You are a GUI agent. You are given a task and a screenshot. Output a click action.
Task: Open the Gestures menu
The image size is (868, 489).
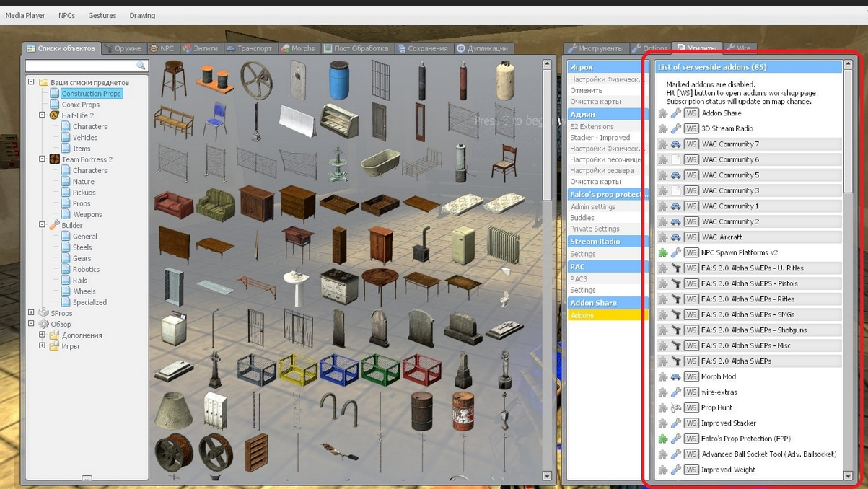(x=102, y=15)
